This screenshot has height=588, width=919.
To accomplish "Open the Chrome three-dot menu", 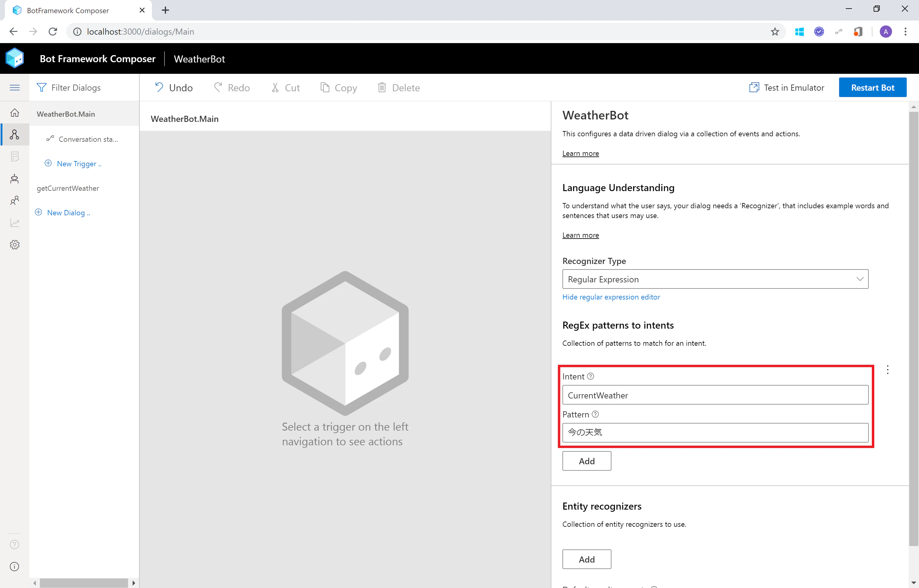I will (x=905, y=32).
